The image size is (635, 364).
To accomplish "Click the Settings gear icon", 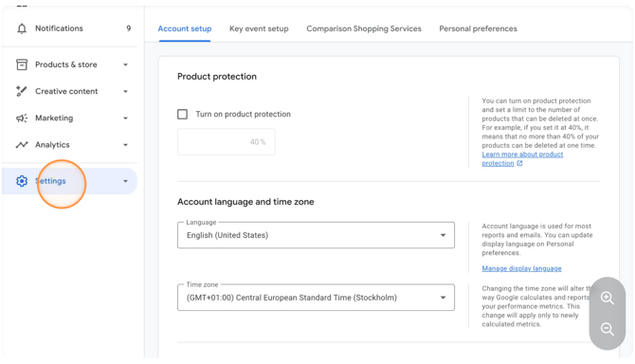I will [22, 181].
